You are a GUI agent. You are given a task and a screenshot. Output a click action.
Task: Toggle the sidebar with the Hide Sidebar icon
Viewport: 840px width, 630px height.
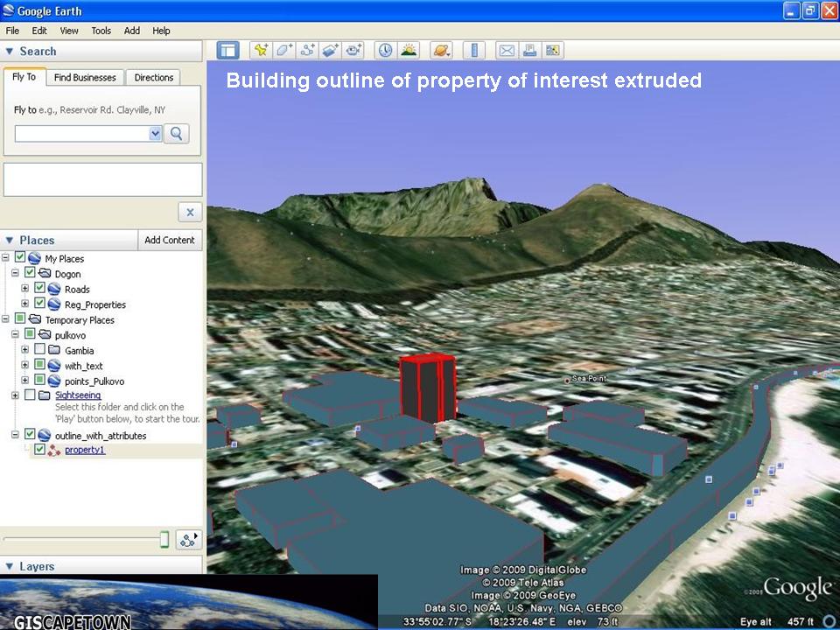(227, 51)
